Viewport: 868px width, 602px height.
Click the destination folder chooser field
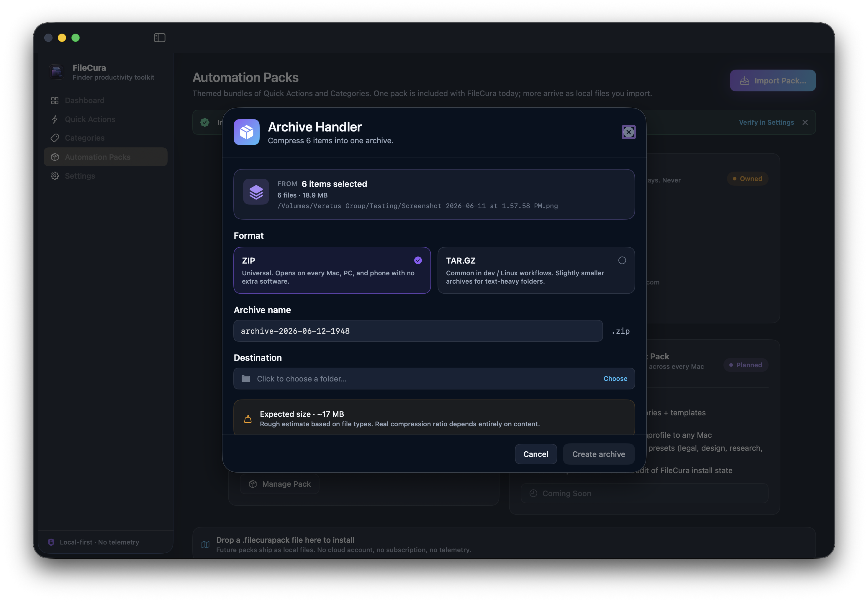(434, 378)
